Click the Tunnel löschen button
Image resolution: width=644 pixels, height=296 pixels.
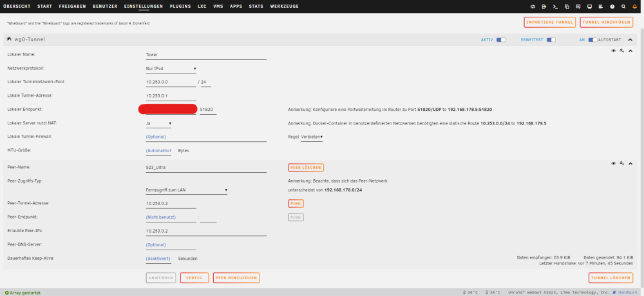point(611,278)
